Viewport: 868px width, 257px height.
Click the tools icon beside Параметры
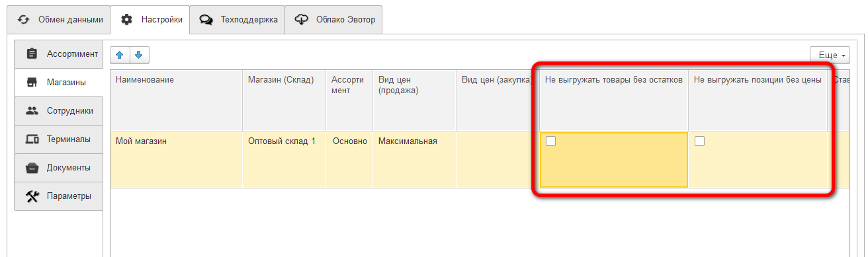pos(31,196)
